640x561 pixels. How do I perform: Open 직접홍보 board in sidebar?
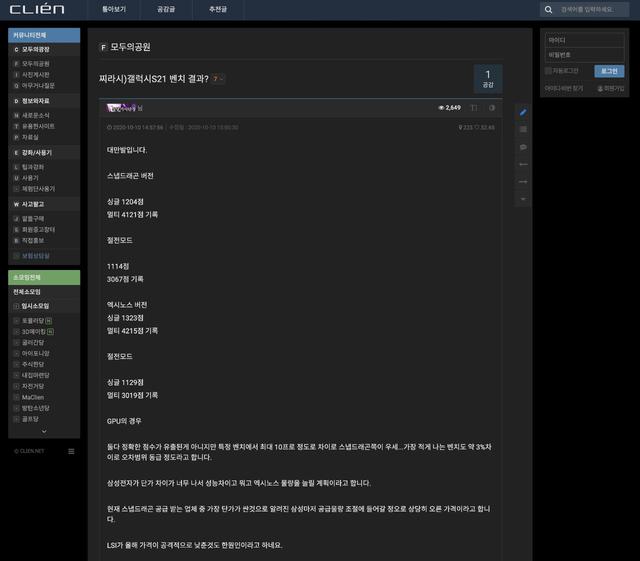[33, 241]
